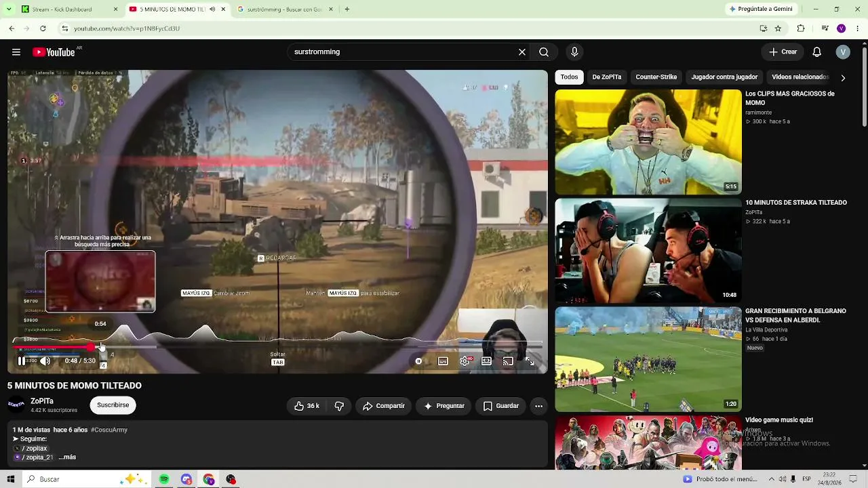
Task: Open media controls in Chrome toolbar
Action: coord(825,28)
